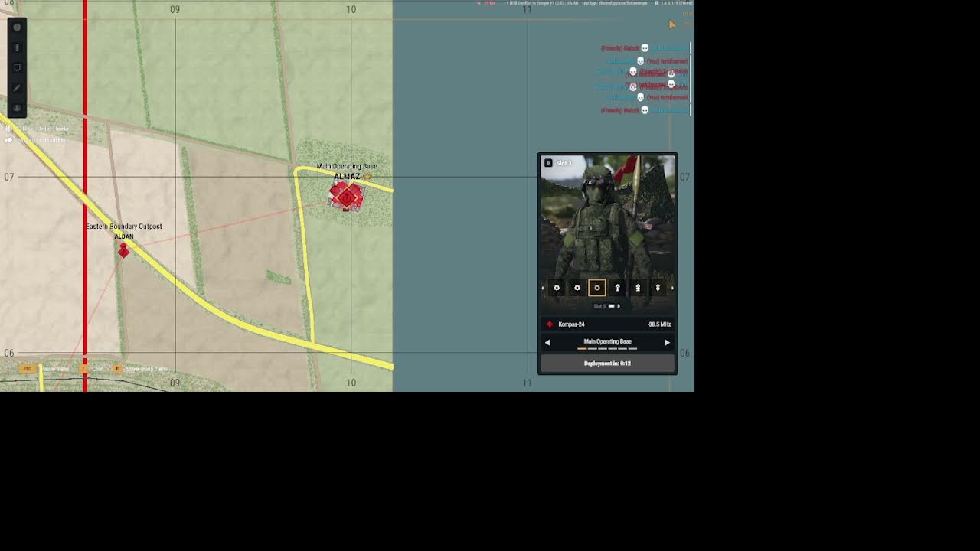This screenshot has width=980, height=551.
Task: Select the shield-shaped marker tool in map toolbar
Action: tap(17, 68)
